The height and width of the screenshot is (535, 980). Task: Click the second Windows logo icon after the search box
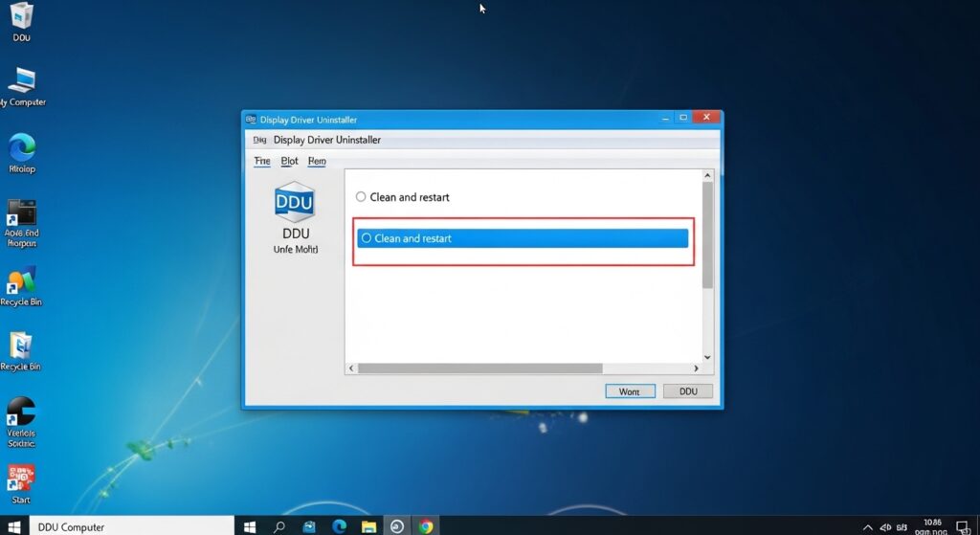click(x=250, y=527)
